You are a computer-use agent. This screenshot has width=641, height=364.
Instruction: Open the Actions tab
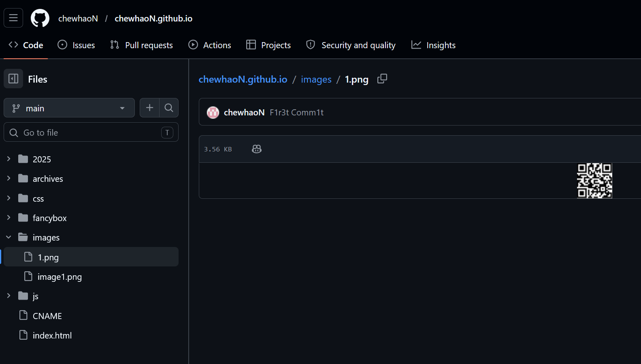(x=210, y=45)
